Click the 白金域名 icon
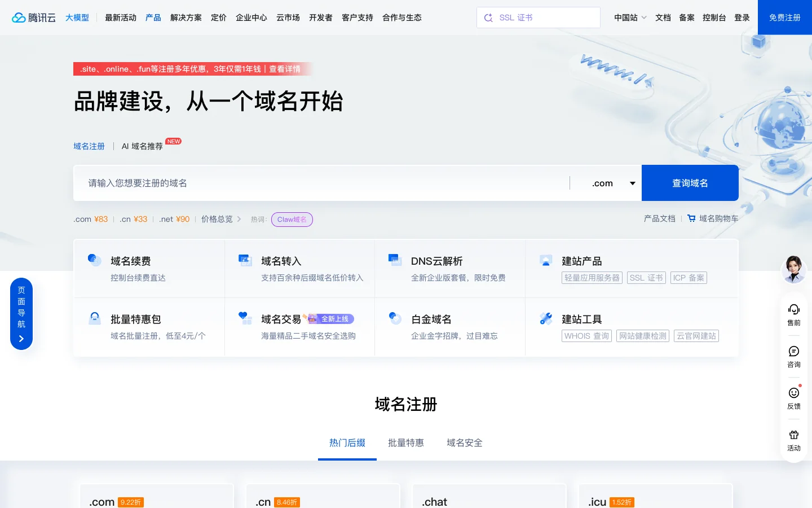The width and height of the screenshot is (812, 508). point(395,318)
